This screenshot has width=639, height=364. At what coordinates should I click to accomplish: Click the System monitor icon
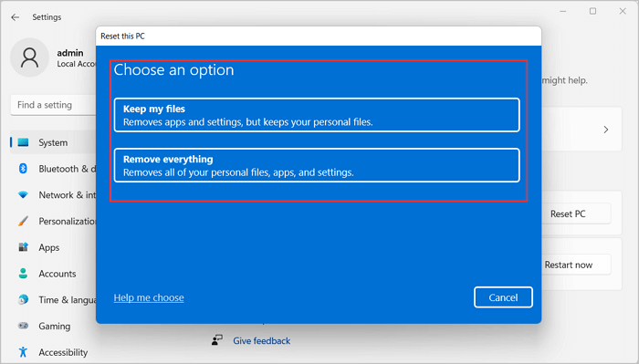click(23, 142)
